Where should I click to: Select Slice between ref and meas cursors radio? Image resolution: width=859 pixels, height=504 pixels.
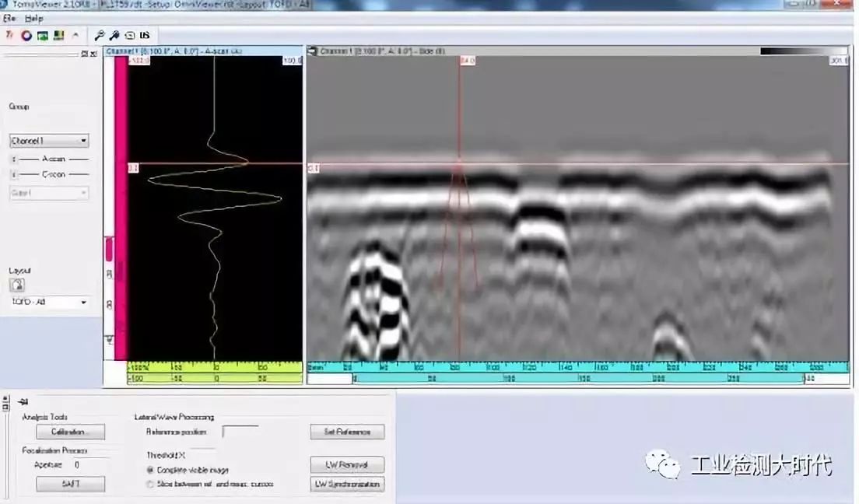click(x=149, y=485)
